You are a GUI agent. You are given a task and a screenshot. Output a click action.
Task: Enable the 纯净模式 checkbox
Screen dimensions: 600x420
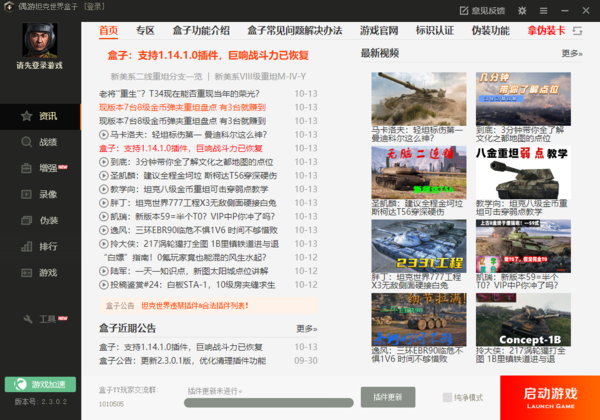click(448, 397)
